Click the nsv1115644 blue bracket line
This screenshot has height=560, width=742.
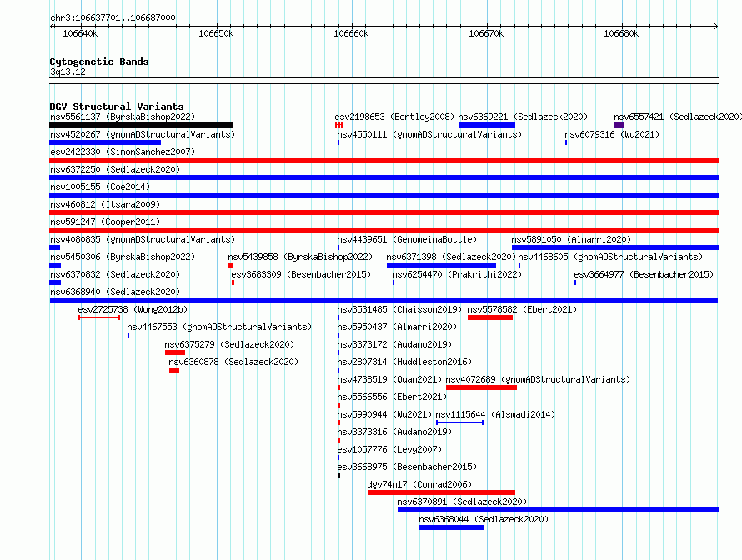[459, 422]
